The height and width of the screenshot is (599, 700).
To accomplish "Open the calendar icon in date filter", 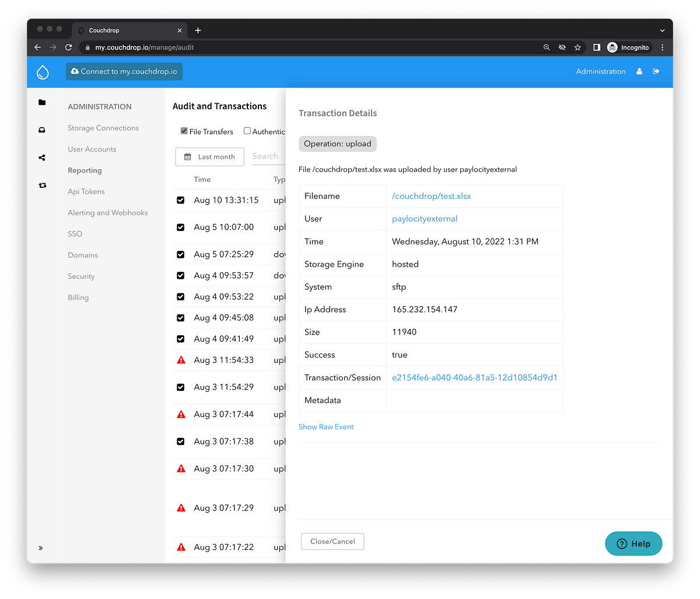I will point(187,156).
